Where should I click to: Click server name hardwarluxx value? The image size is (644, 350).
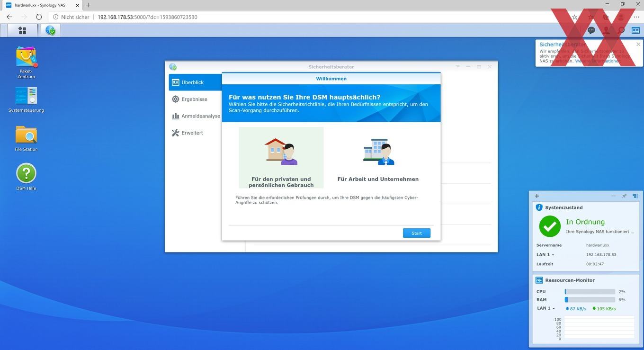[x=598, y=245]
